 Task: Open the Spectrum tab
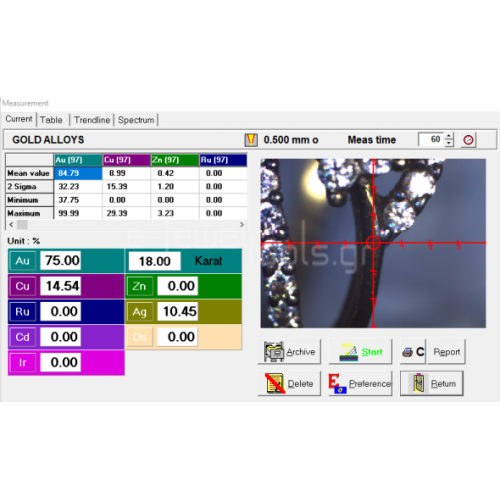136,120
